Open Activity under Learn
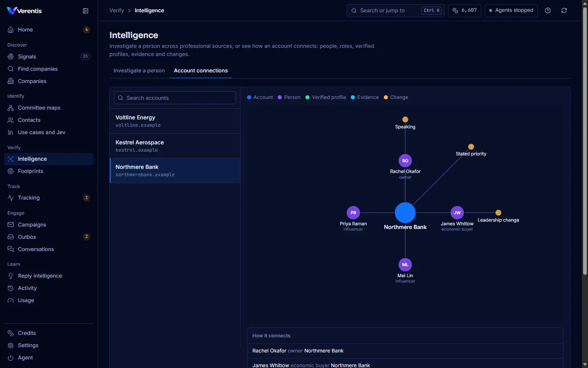Image resolution: width=588 pixels, height=368 pixels. pyautogui.click(x=49, y=288)
